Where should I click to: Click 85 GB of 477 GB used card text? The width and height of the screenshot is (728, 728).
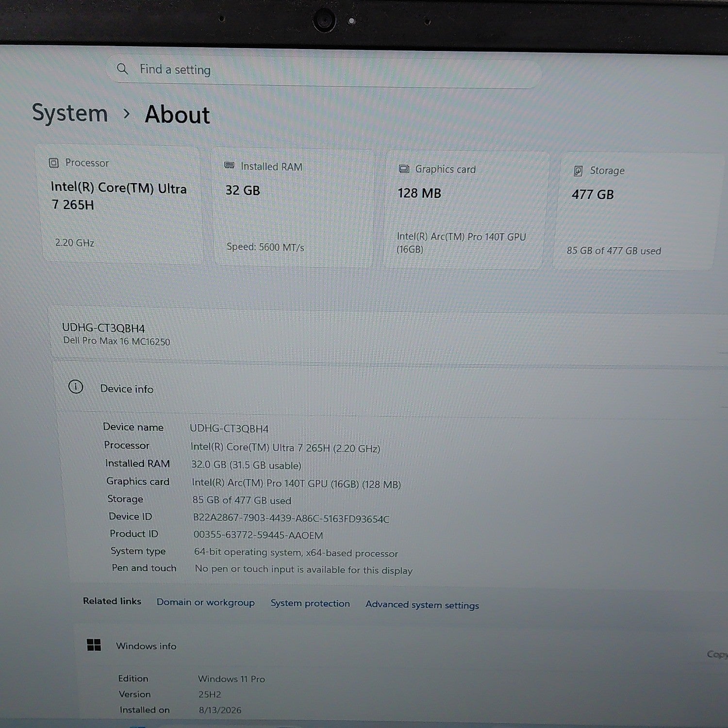[x=614, y=251]
